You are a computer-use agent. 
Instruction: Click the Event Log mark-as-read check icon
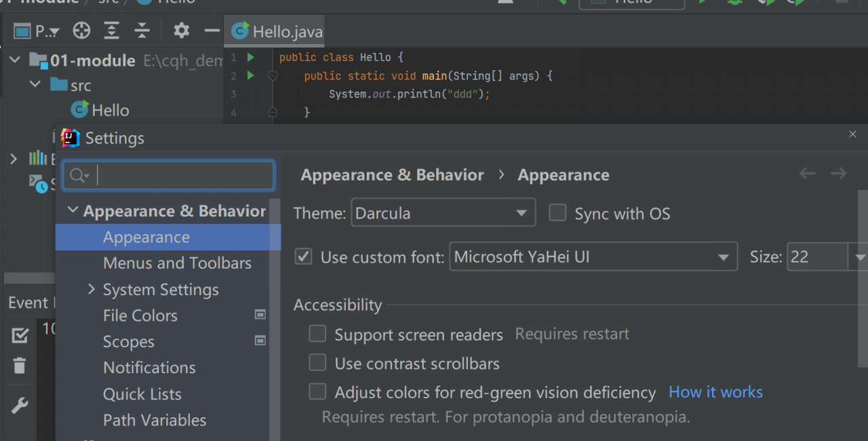click(x=20, y=334)
